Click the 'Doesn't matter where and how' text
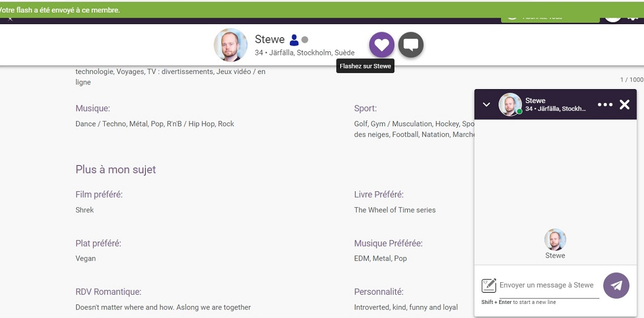Image resolution: width=644 pixels, height=318 pixels. [x=163, y=307]
